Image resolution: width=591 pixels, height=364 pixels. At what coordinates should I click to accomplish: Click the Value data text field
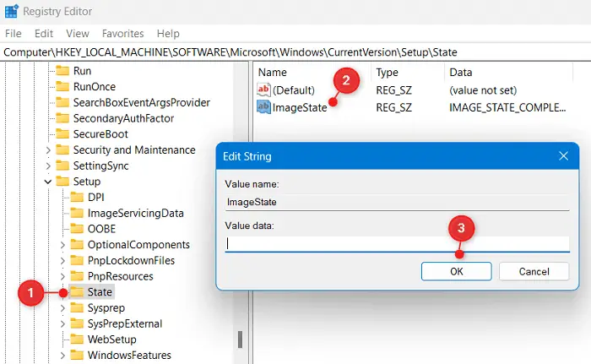[397, 243]
